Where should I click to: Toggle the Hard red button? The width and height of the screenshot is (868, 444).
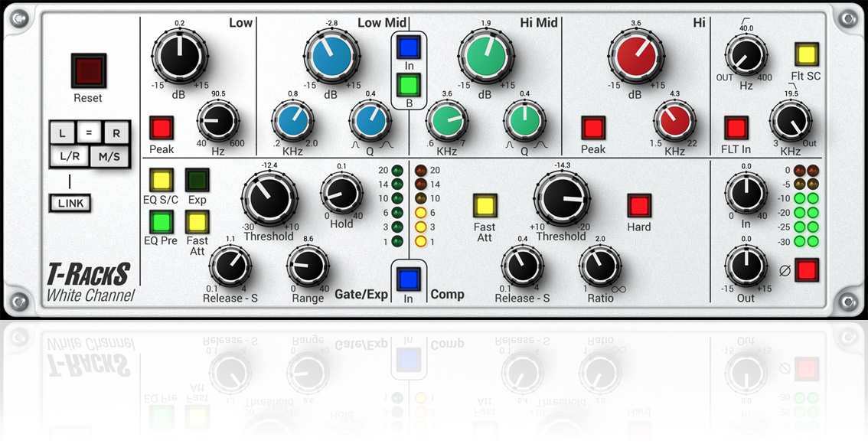point(639,205)
